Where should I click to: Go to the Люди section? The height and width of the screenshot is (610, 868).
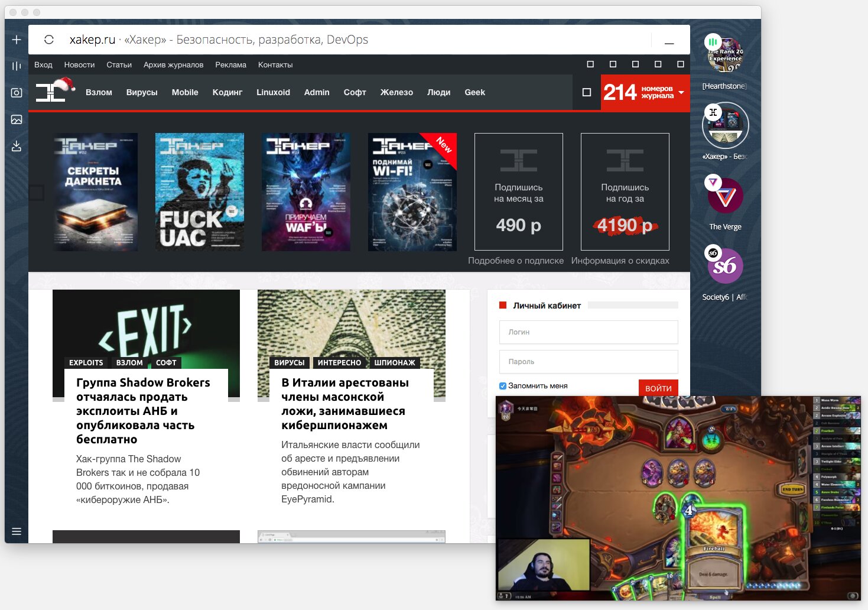439,92
